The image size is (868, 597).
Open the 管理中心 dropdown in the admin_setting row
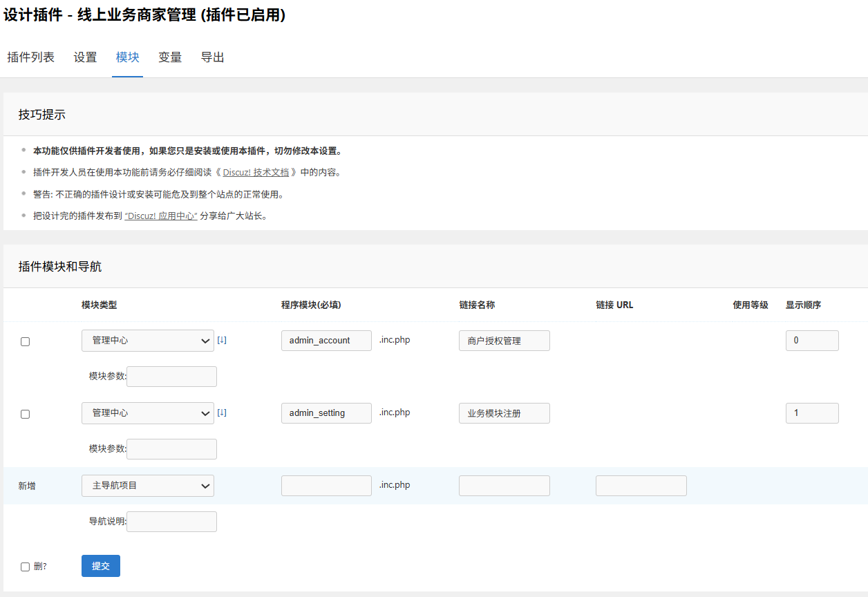click(147, 413)
